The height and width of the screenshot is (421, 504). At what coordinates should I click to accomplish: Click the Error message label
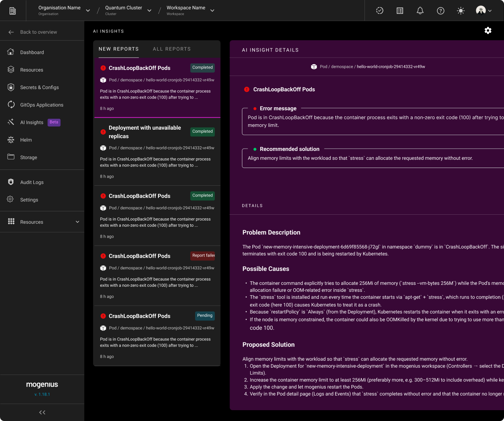point(278,109)
